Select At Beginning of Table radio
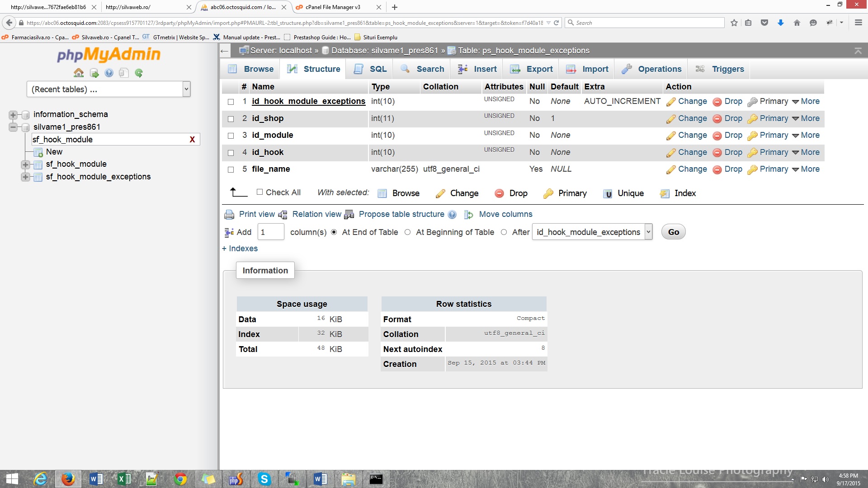This screenshot has width=868, height=488. (x=408, y=232)
